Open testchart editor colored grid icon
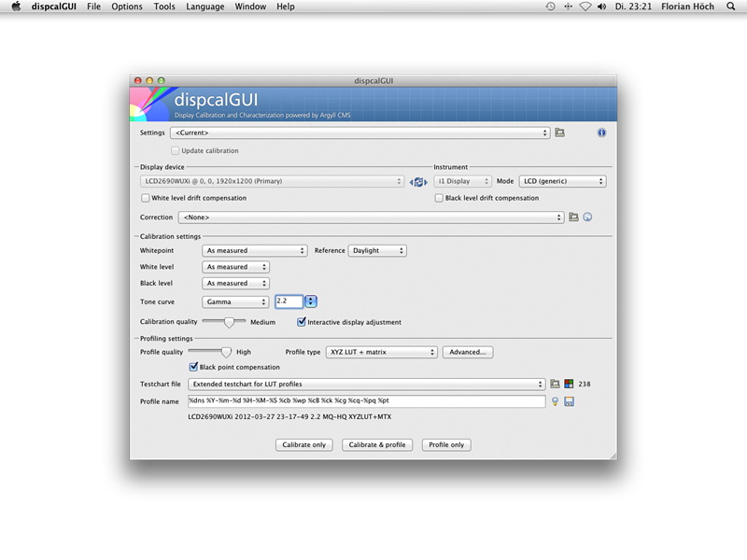Screen dimensions: 747x560 (x=569, y=384)
